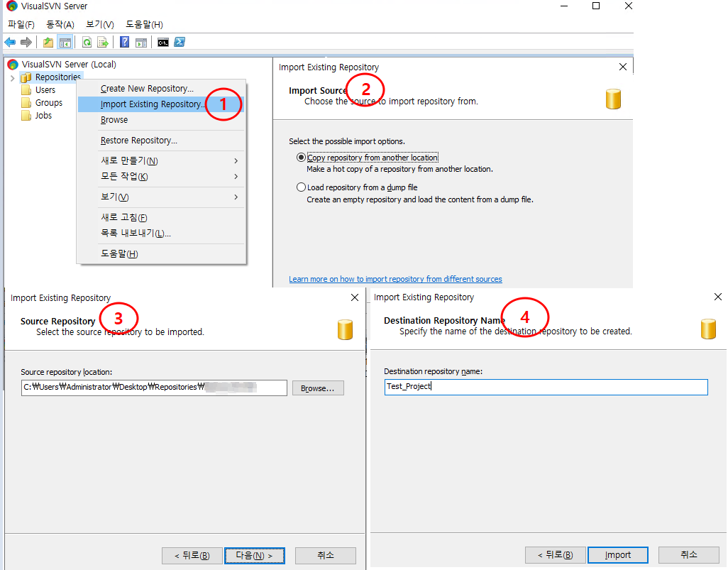This screenshot has height=570, width=728.
Task: Select VisualSVN Server (Local) root node
Action: click(69, 64)
